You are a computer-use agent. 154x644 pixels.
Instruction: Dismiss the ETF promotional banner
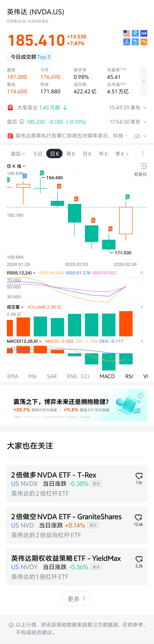point(140,395)
